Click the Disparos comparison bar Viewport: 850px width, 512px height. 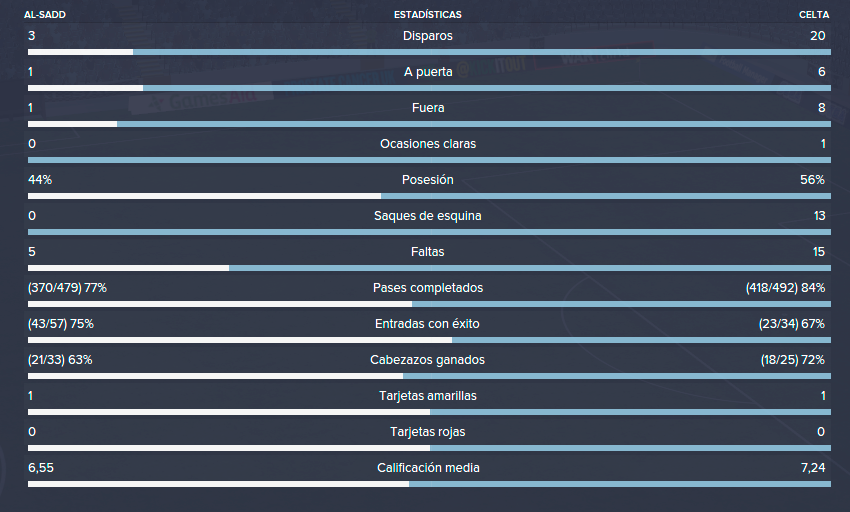point(429,52)
